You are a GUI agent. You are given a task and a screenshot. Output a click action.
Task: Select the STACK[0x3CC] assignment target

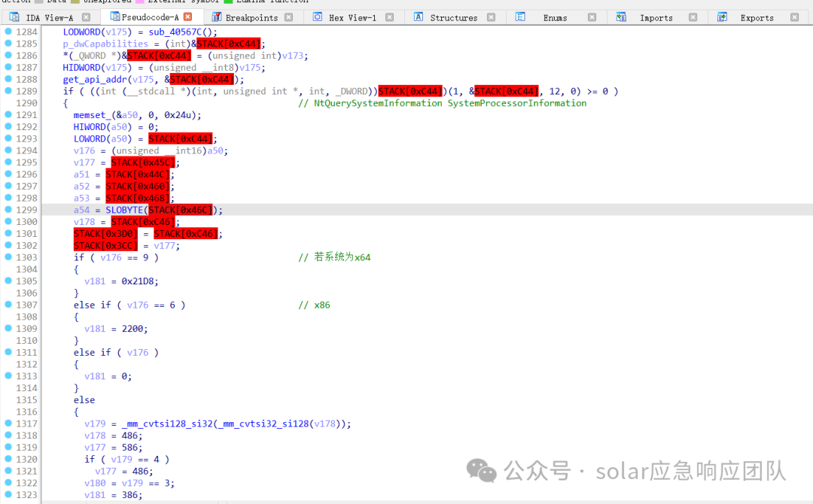(x=106, y=246)
